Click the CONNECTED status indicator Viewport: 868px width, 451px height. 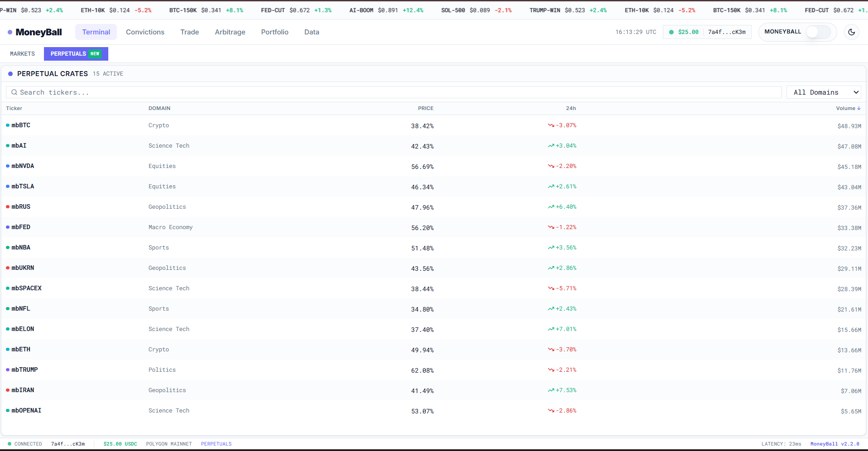(x=25, y=444)
